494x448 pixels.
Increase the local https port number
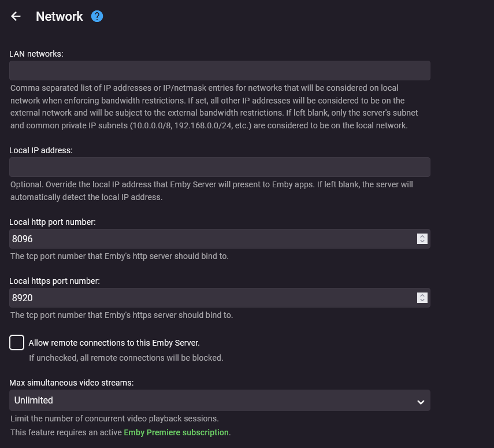pos(422,295)
